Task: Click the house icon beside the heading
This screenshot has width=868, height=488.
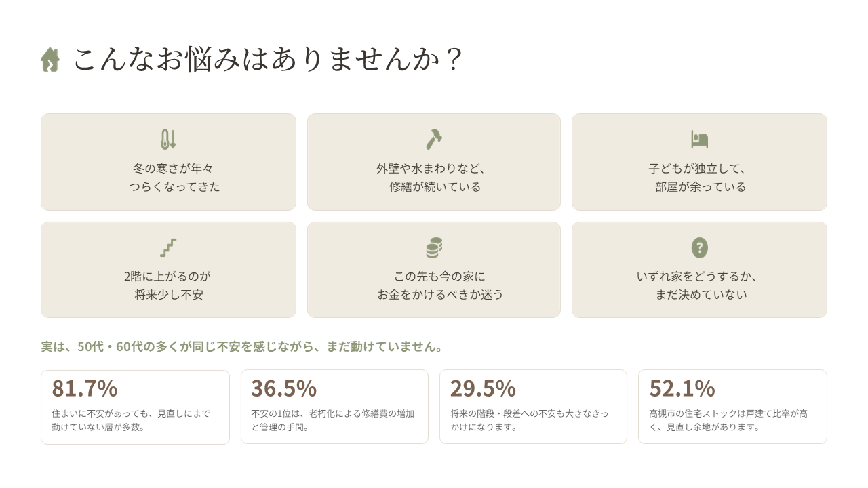Action: 50,60
